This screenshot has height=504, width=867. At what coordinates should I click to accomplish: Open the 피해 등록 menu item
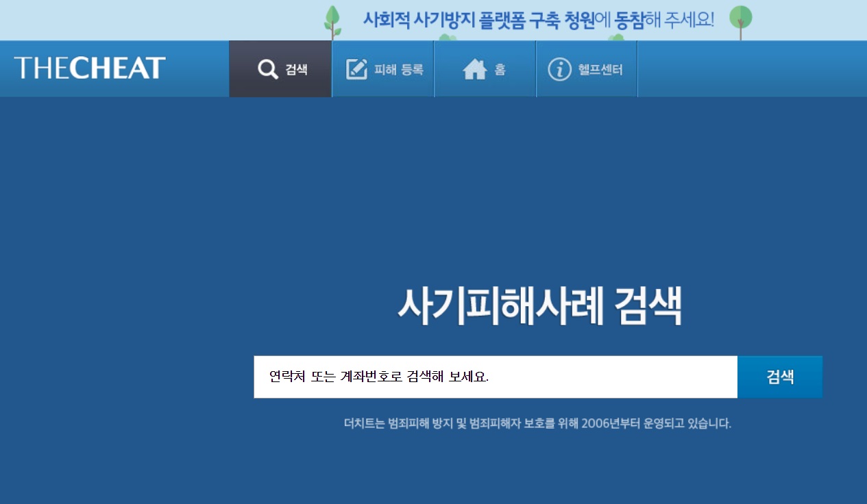(x=382, y=68)
